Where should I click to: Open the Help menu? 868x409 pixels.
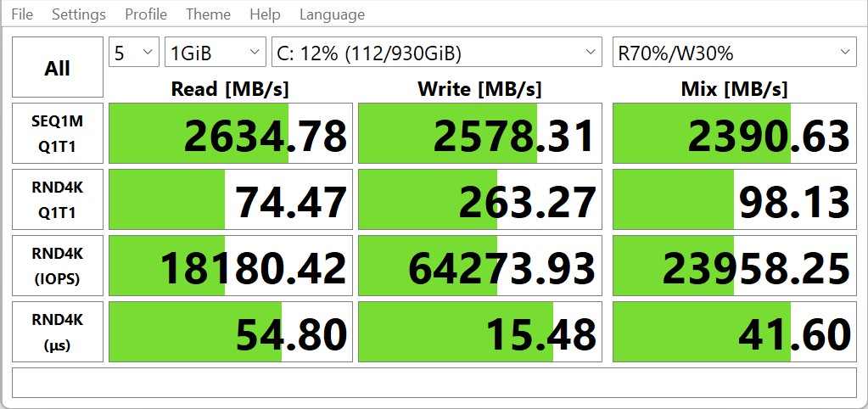(x=266, y=14)
